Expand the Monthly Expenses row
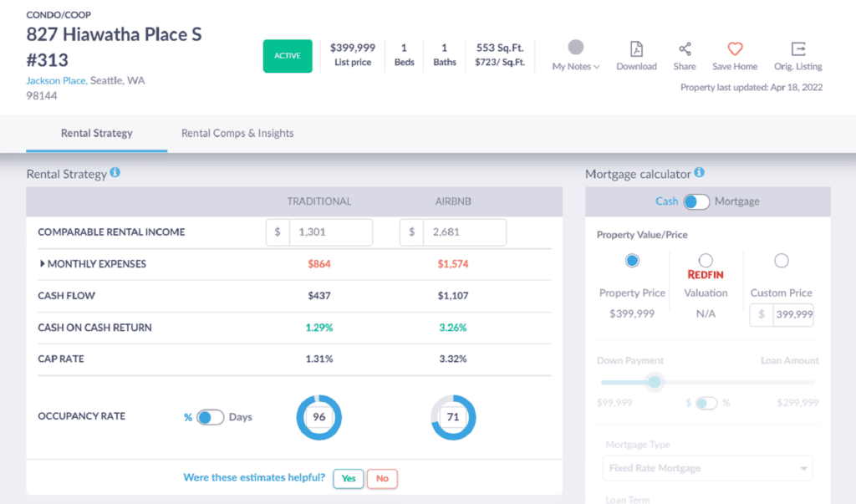The image size is (856, 504). 43,264
